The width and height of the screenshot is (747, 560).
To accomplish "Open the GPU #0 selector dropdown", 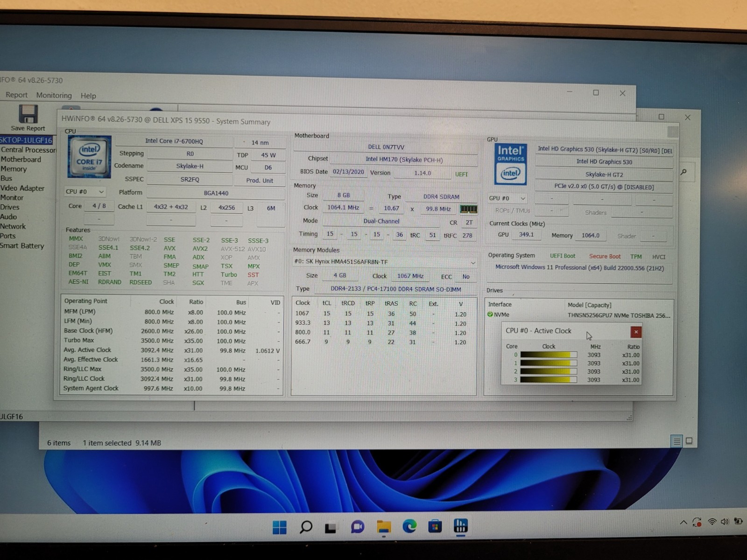I will pos(507,198).
